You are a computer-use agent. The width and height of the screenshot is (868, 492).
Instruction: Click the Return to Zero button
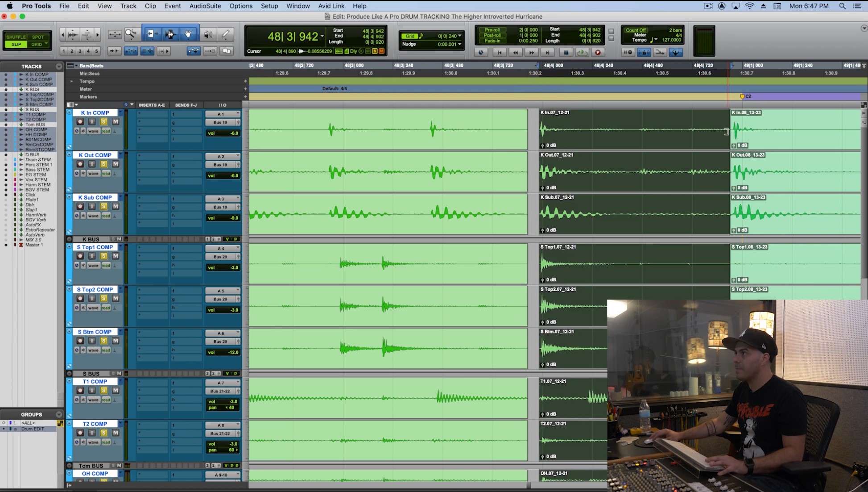[499, 52]
